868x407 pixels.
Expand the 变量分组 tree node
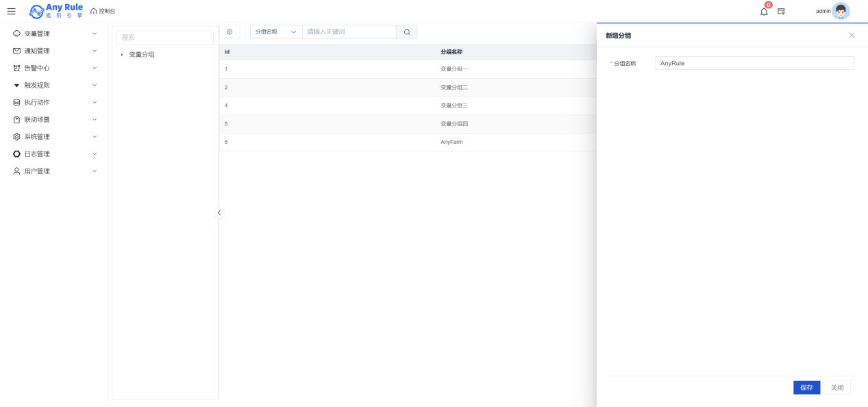click(x=122, y=55)
